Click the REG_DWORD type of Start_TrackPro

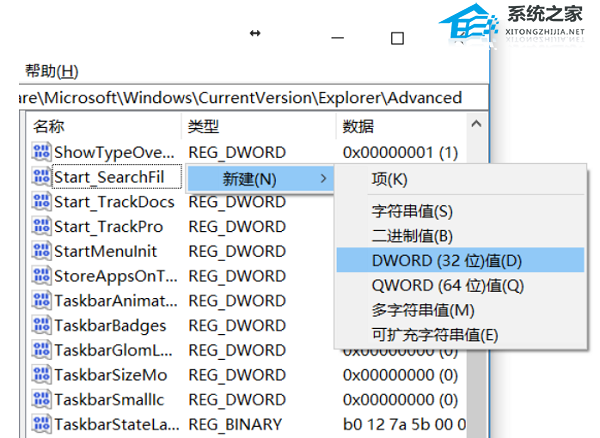pos(237,227)
